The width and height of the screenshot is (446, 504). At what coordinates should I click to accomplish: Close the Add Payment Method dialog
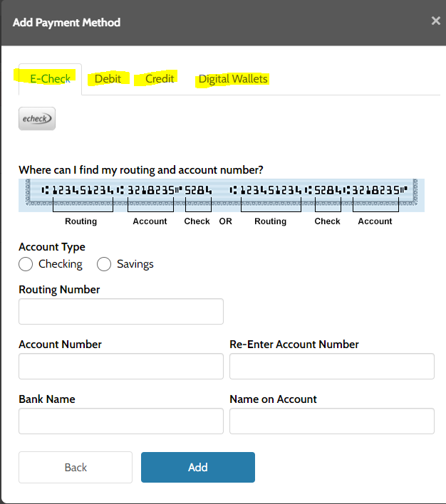(435, 21)
